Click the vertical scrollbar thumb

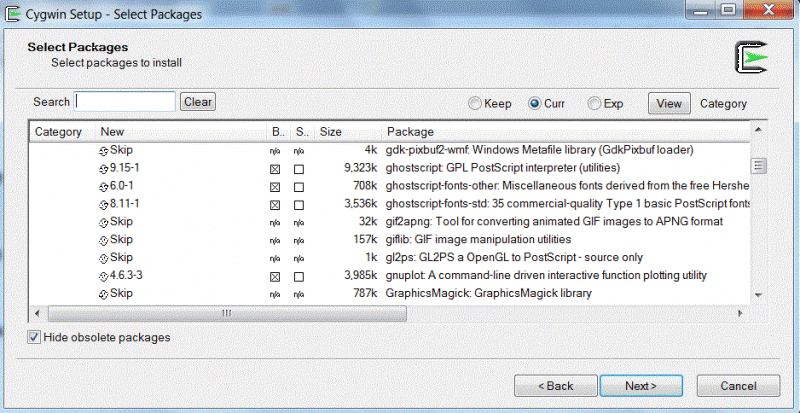(x=758, y=165)
